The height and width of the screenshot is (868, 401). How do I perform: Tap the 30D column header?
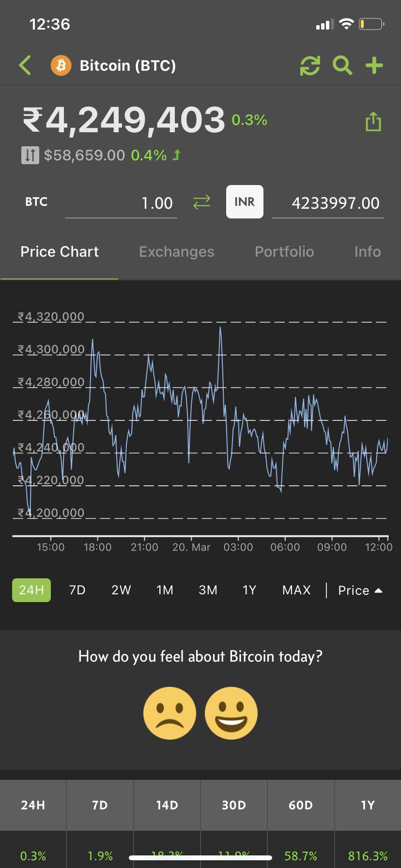click(234, 805)
